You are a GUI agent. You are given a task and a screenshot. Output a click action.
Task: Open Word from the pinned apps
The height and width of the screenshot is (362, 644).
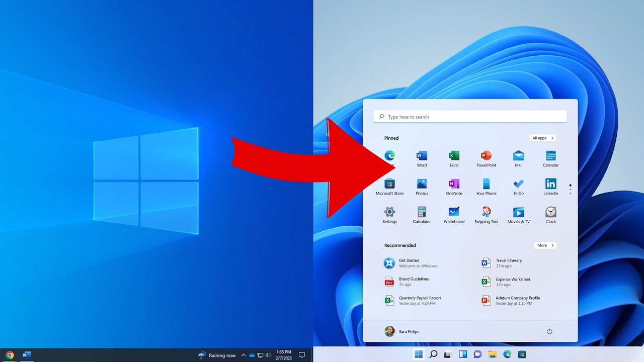(x=422, y=158)
